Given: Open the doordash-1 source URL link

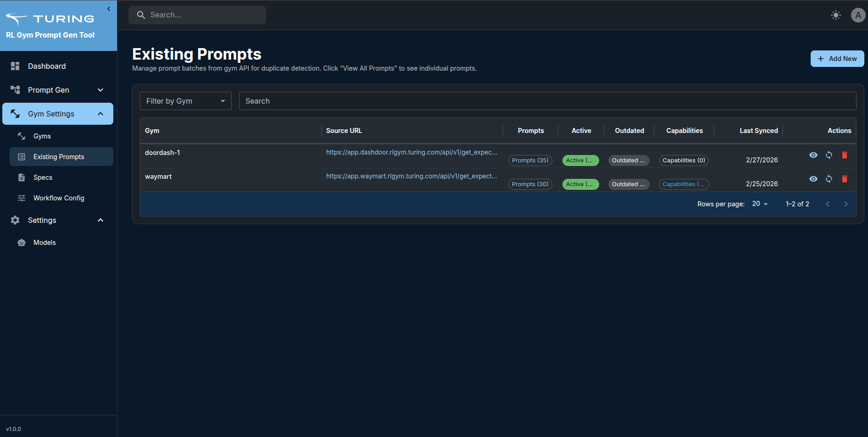Looking at the screenshot, I should click(411, 152).
